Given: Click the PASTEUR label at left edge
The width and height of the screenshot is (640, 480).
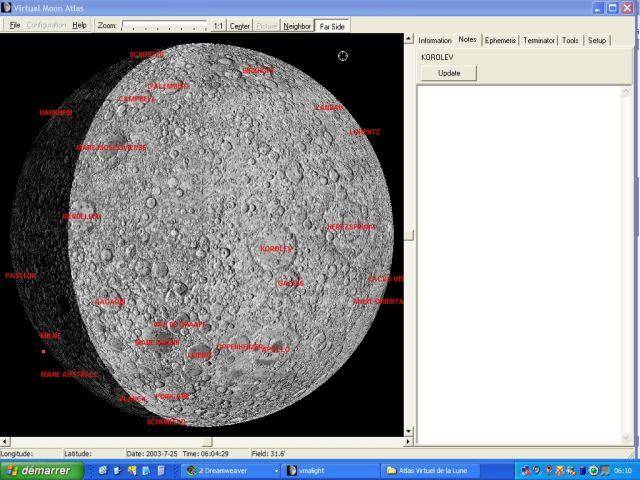Looking at the screenshot, I should click(x=20, y=276).
